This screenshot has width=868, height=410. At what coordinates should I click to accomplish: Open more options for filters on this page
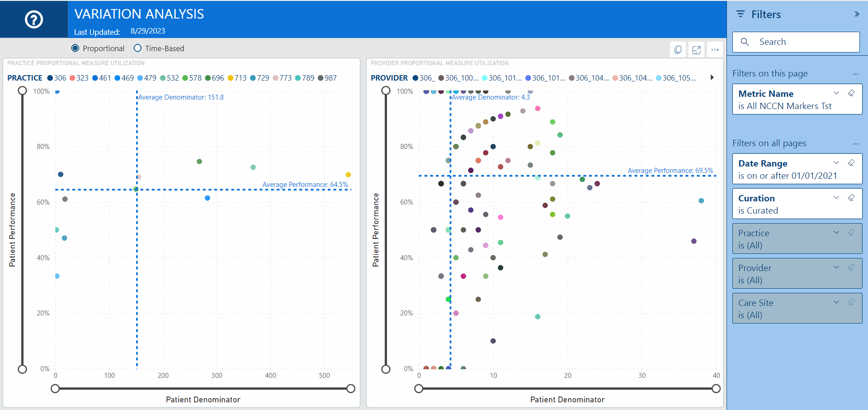[x=856, y=74]
